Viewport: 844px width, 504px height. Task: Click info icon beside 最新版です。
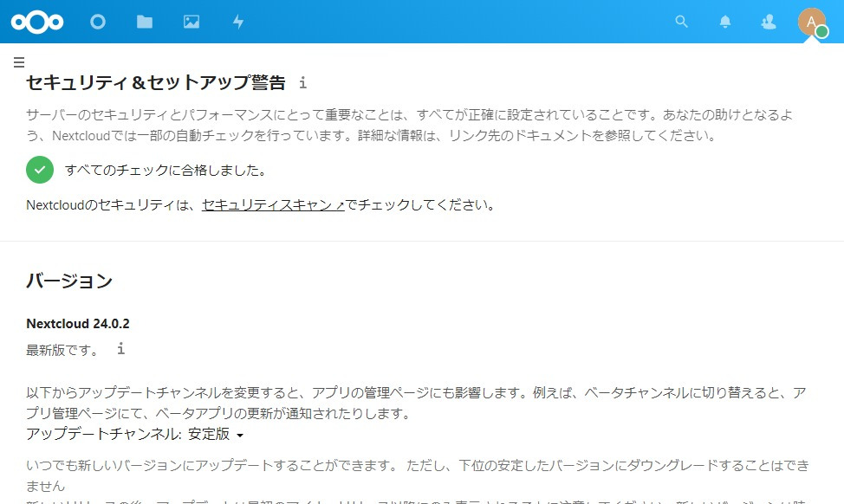tap(121, 348)
